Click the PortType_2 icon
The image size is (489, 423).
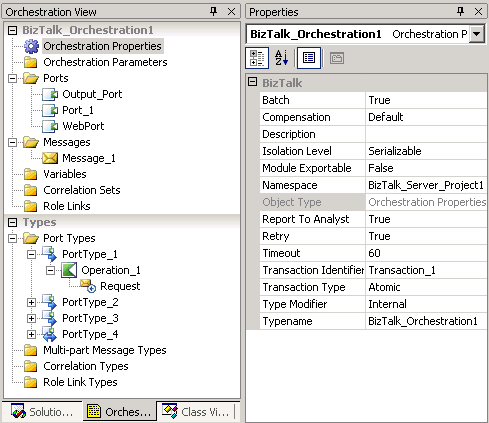point(50,302)
